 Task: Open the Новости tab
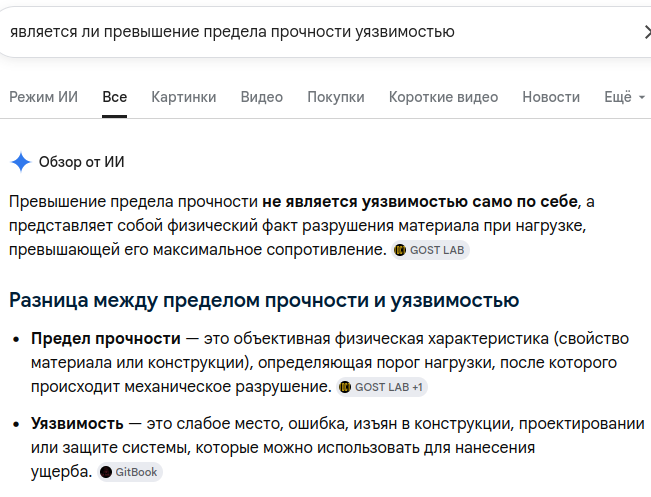(551, 97)
